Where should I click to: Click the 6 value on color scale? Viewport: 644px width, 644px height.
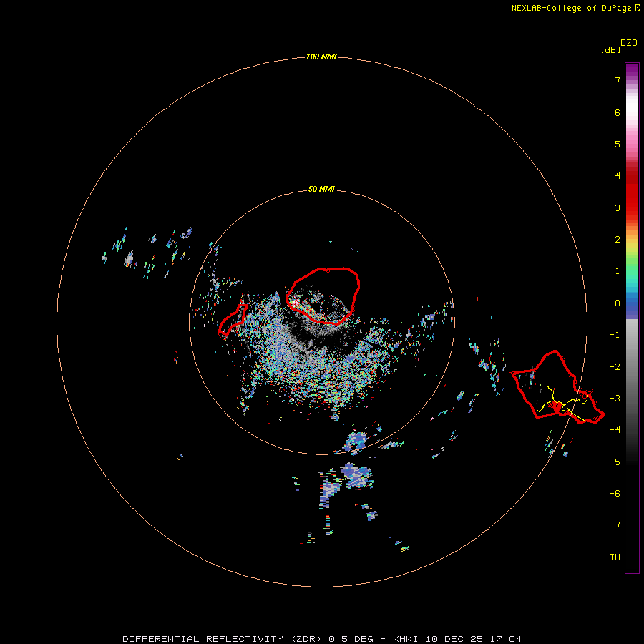pos(618,112)
